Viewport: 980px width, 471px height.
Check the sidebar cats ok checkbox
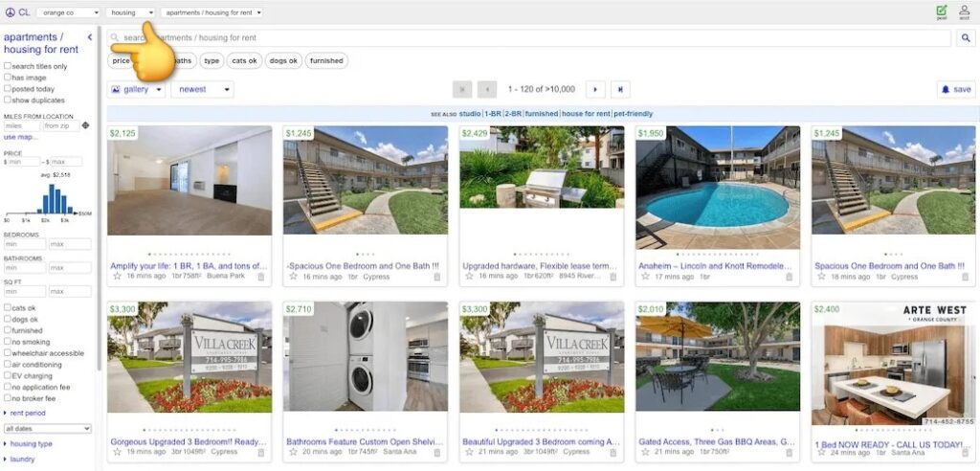pyautogui.click(x=8, y=307)
